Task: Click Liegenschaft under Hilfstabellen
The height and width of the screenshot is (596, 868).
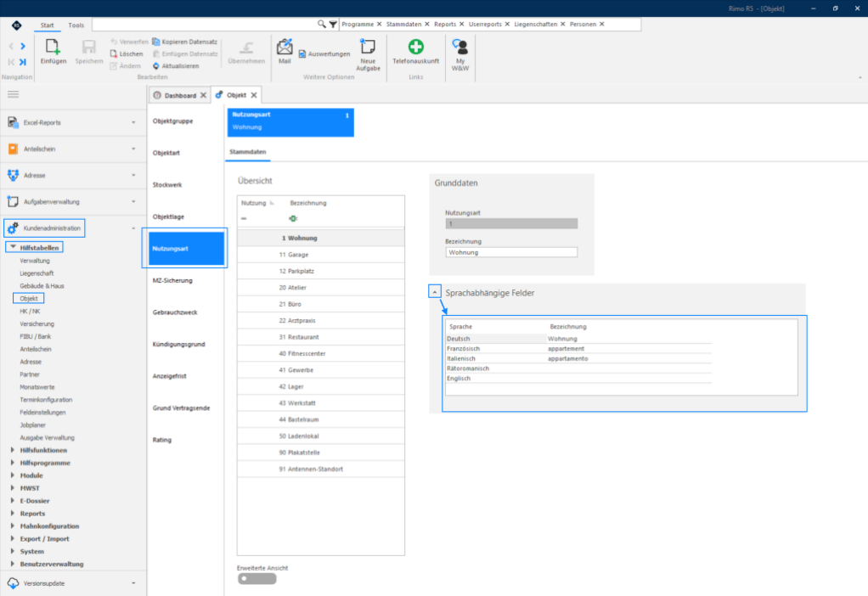Action: pyautogui.click(x=37, y=273)
